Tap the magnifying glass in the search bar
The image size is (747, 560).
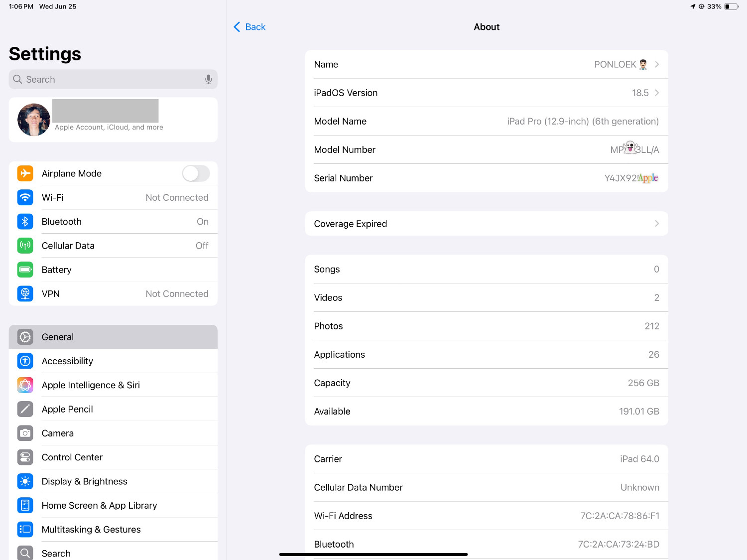pos(17,79)
